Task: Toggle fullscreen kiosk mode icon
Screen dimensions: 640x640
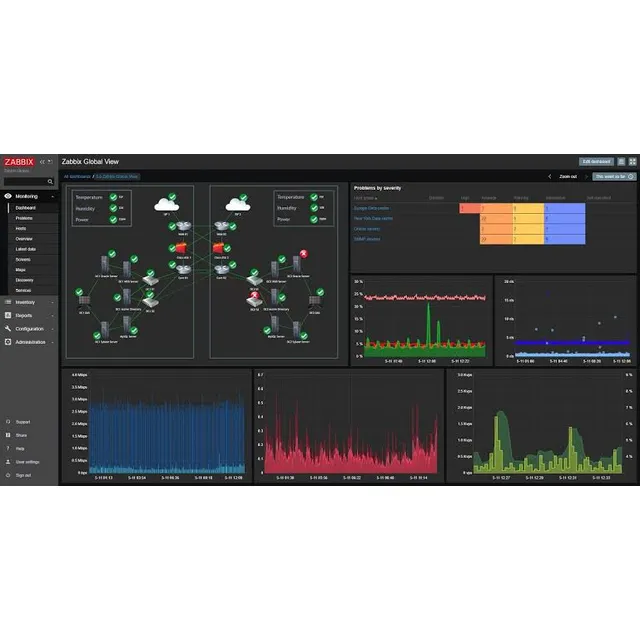Action: (632, 162)
